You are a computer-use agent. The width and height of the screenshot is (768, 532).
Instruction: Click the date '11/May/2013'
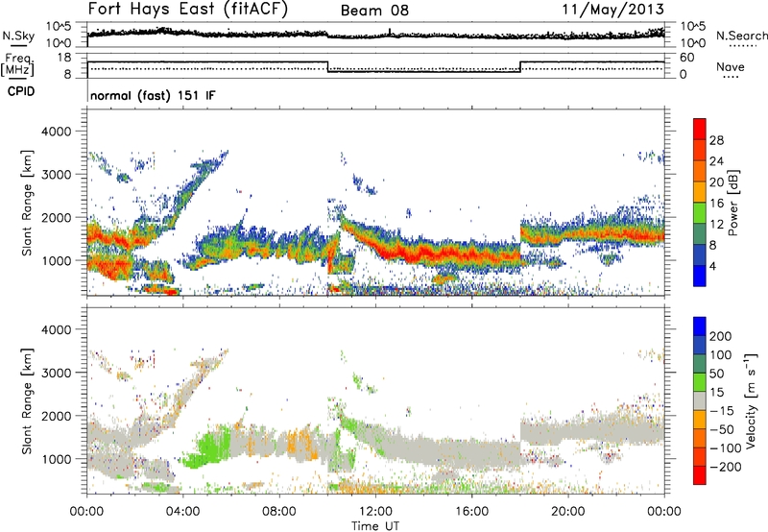(612, 9)
